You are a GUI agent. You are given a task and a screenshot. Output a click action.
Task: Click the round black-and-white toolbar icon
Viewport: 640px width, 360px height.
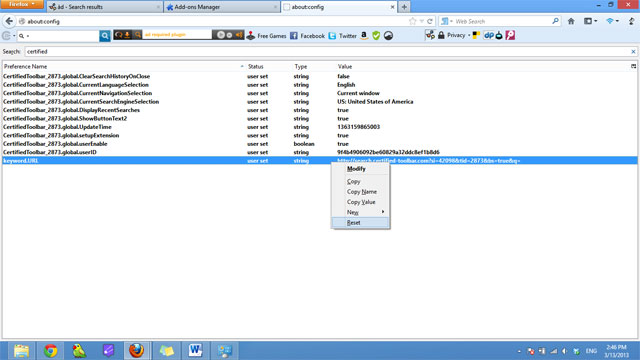point(388,36)
